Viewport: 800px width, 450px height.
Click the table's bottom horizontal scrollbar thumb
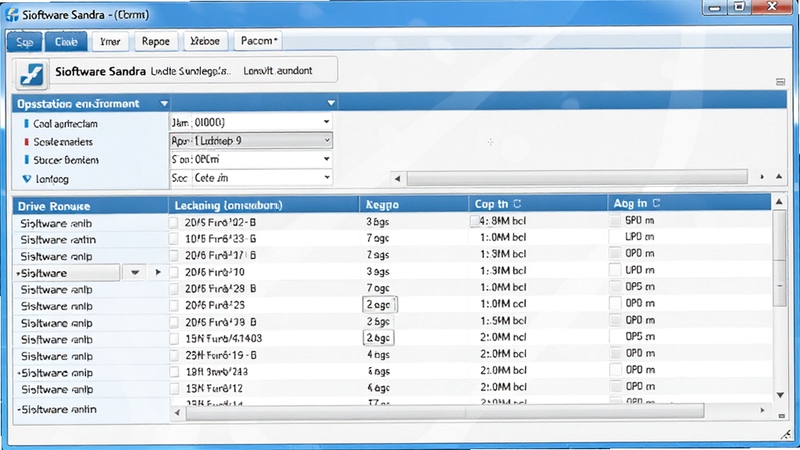[444, 411]
